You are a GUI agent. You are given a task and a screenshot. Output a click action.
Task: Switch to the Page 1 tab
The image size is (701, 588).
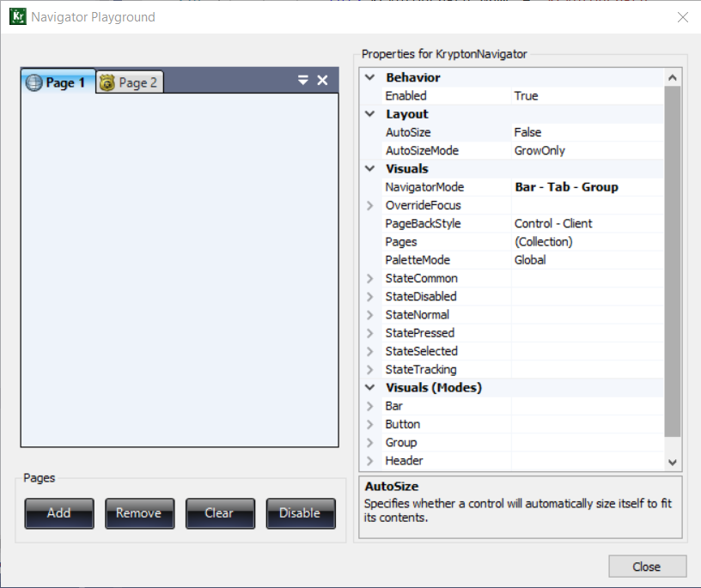pos(58,82)
